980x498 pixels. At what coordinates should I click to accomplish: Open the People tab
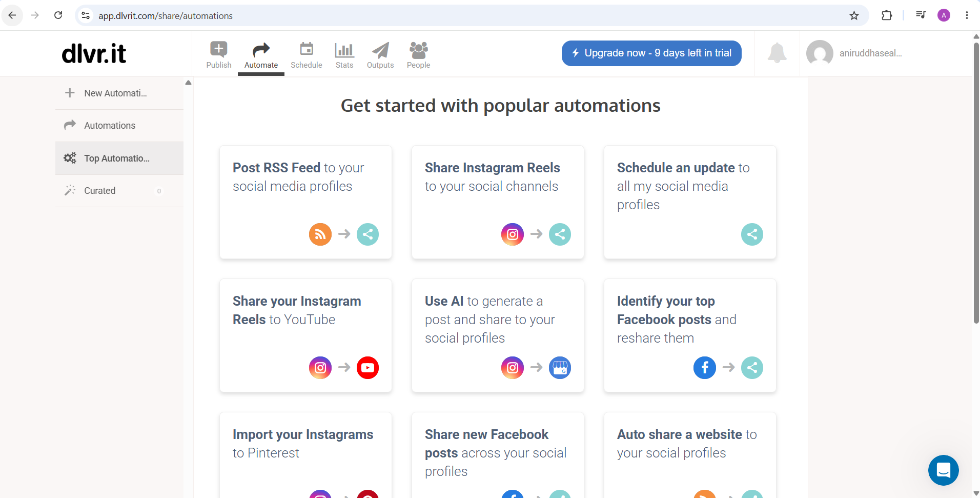click(x=418, y=55)
